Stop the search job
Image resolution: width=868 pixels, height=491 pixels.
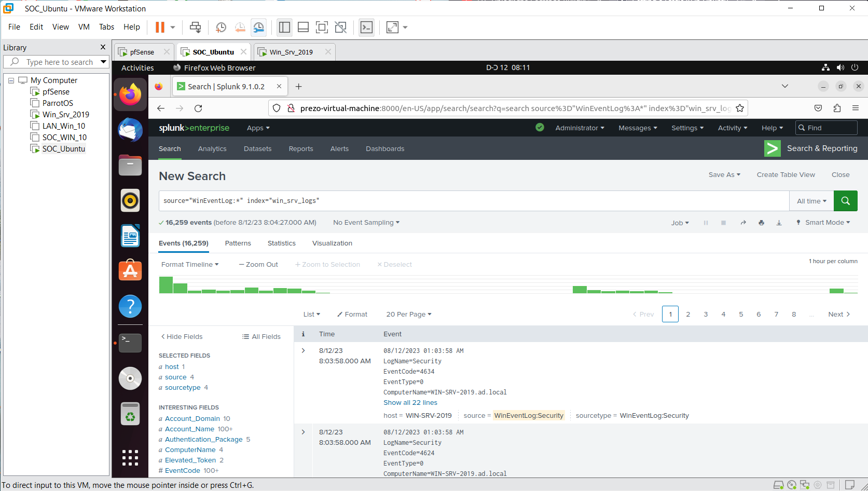[x=723, y=223]
